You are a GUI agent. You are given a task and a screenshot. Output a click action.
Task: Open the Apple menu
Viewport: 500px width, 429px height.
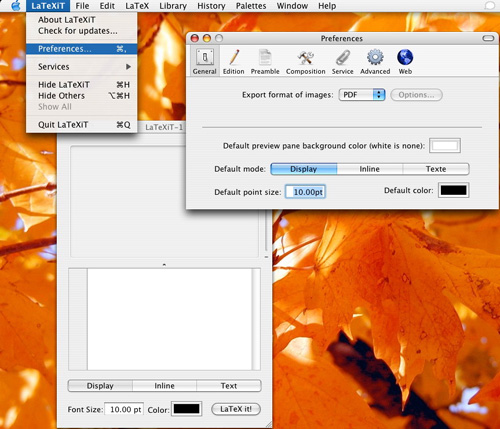pyautogui.click(x=15, y=6)
